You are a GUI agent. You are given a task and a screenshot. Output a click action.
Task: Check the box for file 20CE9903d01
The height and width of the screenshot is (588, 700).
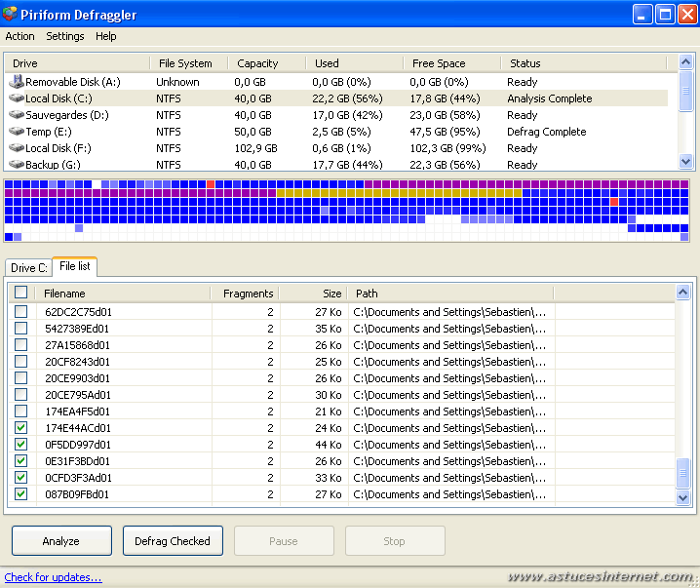pos(21,377)
